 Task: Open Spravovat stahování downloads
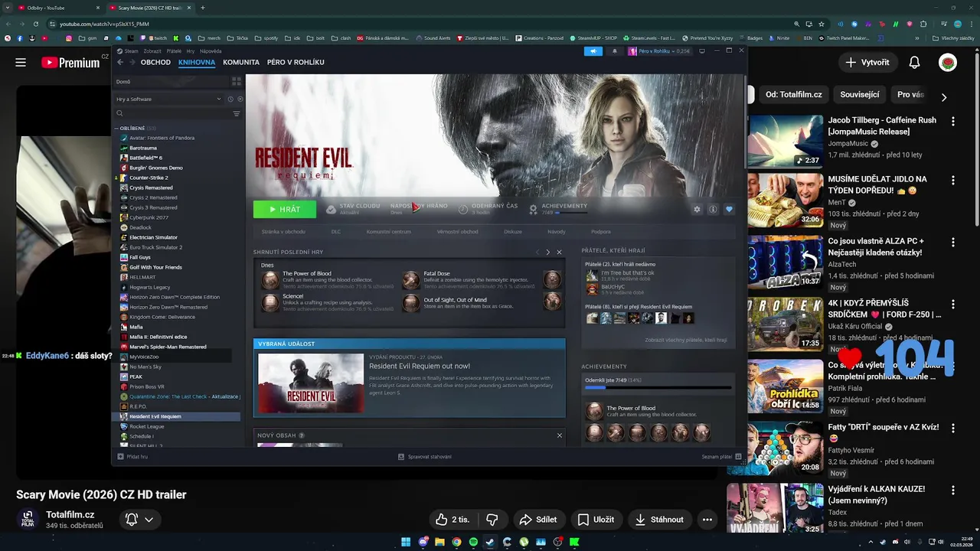[425, 456]
